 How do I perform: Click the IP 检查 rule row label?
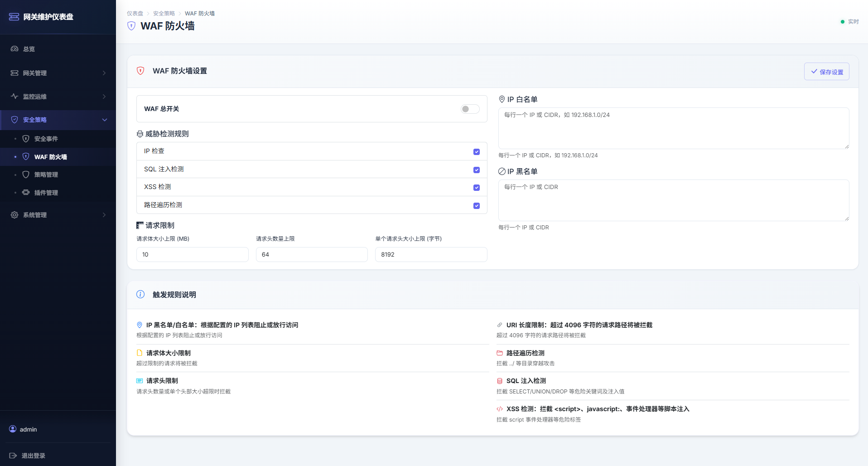pyautogui.click(x=154, y=151)
